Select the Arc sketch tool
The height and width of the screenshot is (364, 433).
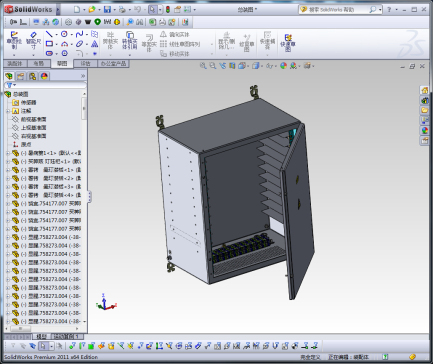(x=64, y=44)
